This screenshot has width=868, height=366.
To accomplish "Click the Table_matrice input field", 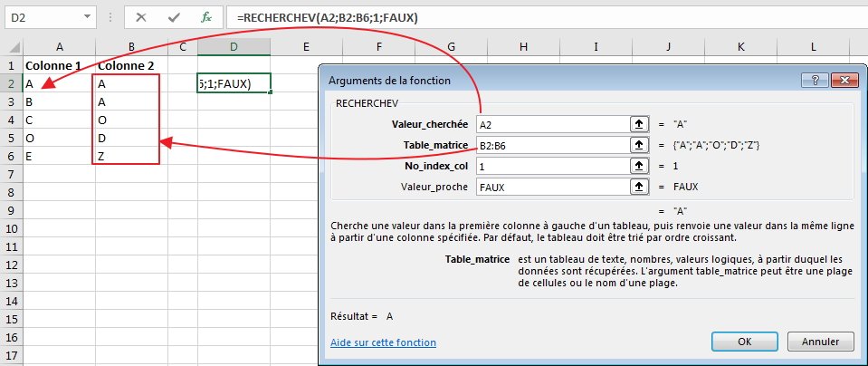I will tap(550, 145).
